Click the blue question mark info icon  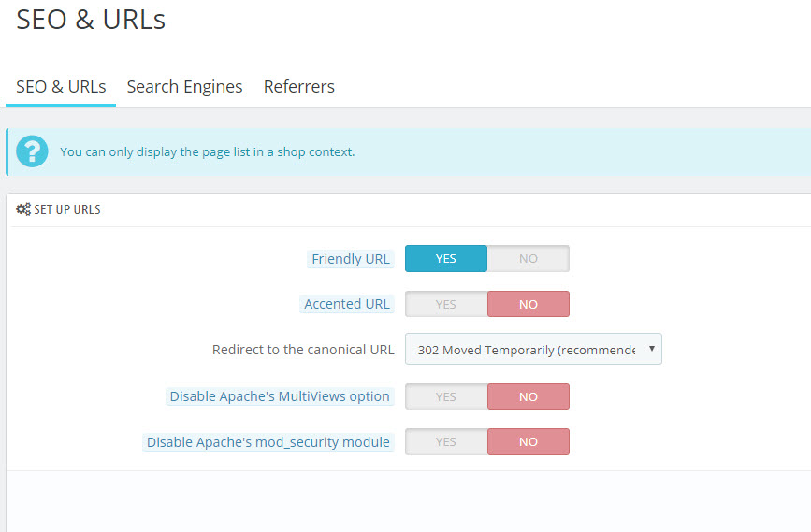[32, 151]
